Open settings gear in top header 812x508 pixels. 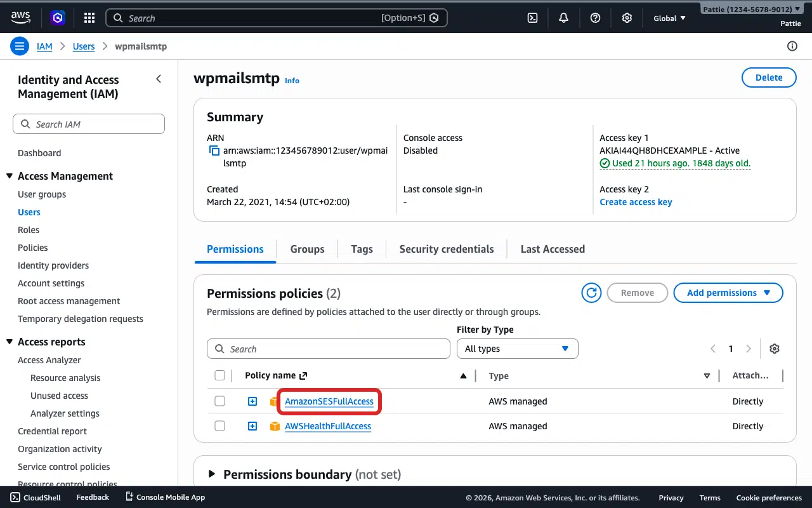click(627, 18)
